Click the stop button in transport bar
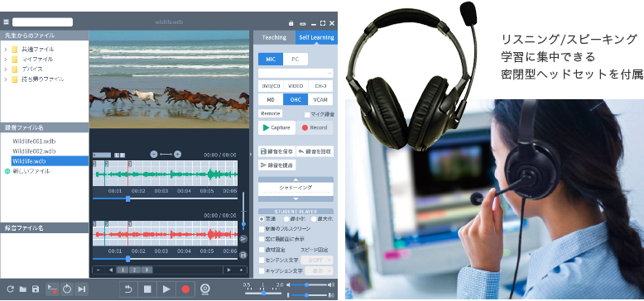644x301 pixels. (x=147, y=289)
